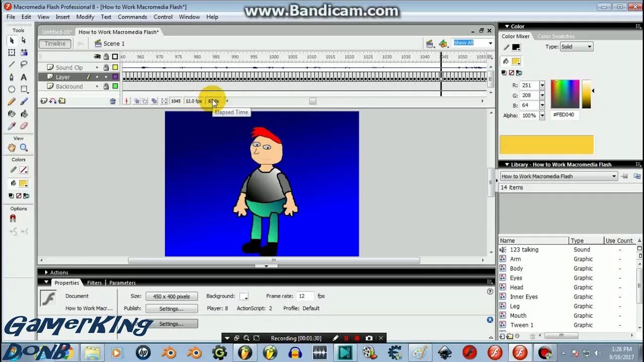Collapse the Color panel
Image resolution: width=644 pixels, height=362 pixels.
[x=506, y=26]
